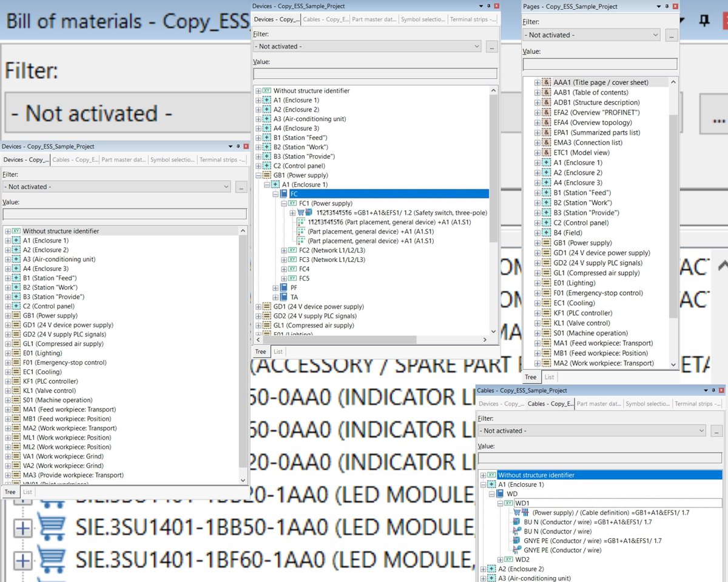
Task: Select FC5 in center Devices tree
Action: [304, 278]
